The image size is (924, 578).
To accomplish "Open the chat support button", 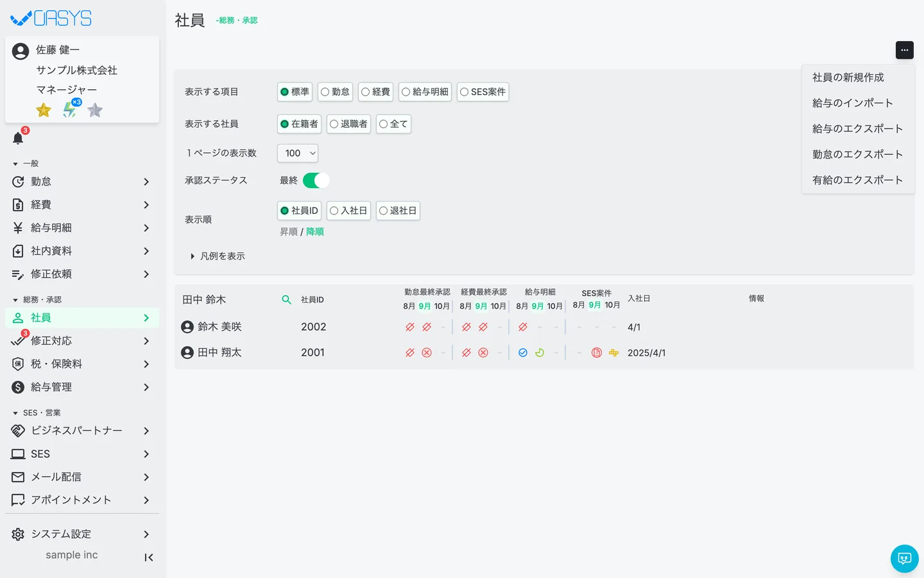I will (x=905, y=559).
